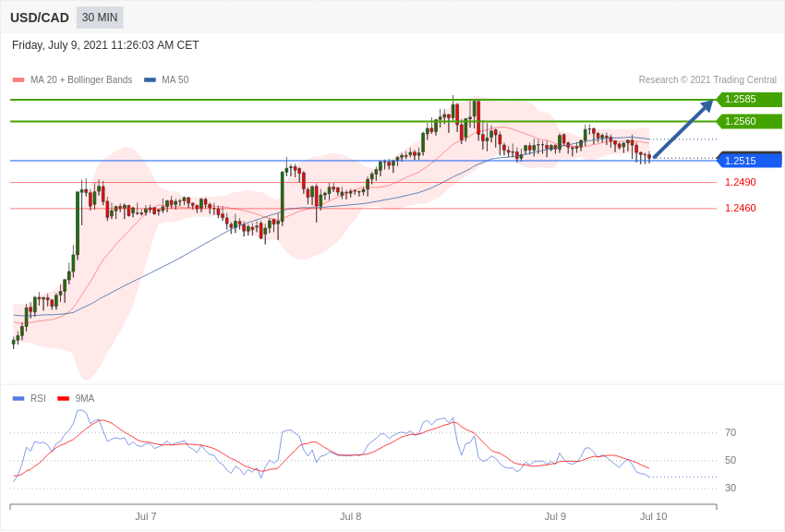Click the RSI legend color swatch
The height and width of the screenshot is (532, 785).
[18, 398]
